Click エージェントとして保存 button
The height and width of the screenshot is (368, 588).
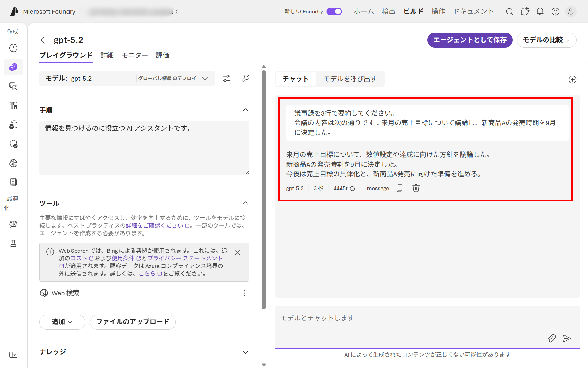[470, 40]
